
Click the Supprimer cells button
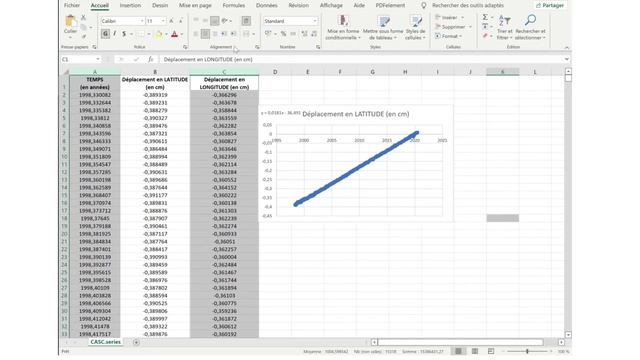[453, 27]
